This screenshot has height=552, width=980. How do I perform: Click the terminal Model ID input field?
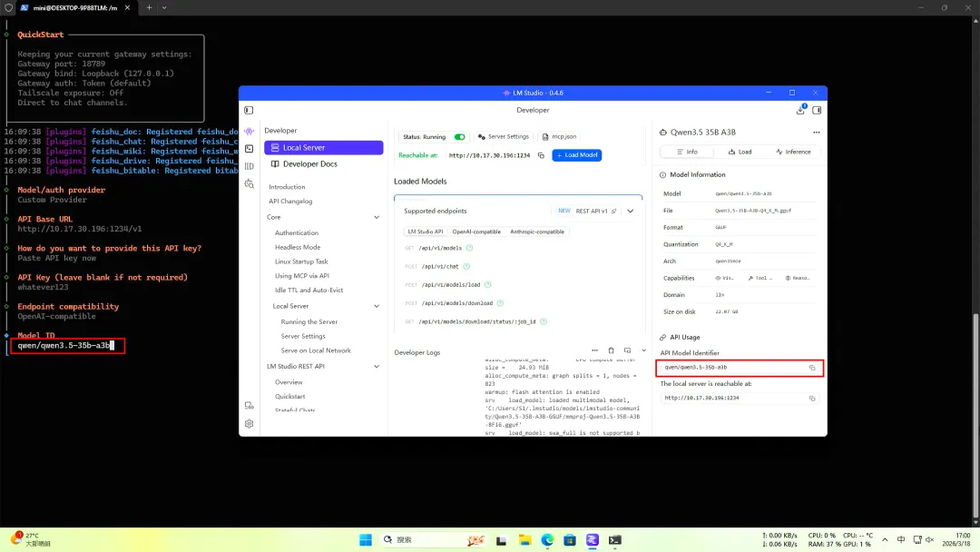[67, 346]
